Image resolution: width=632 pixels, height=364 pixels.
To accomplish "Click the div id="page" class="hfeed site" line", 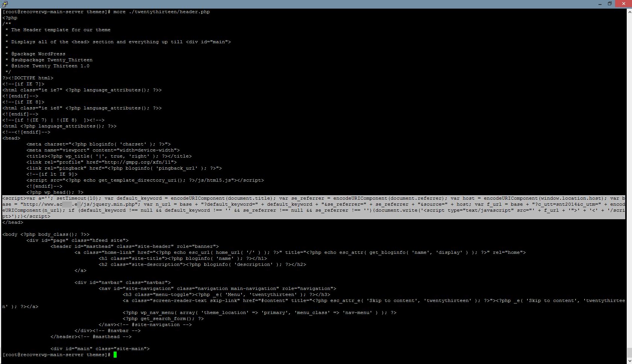I will tap(77, 240).
